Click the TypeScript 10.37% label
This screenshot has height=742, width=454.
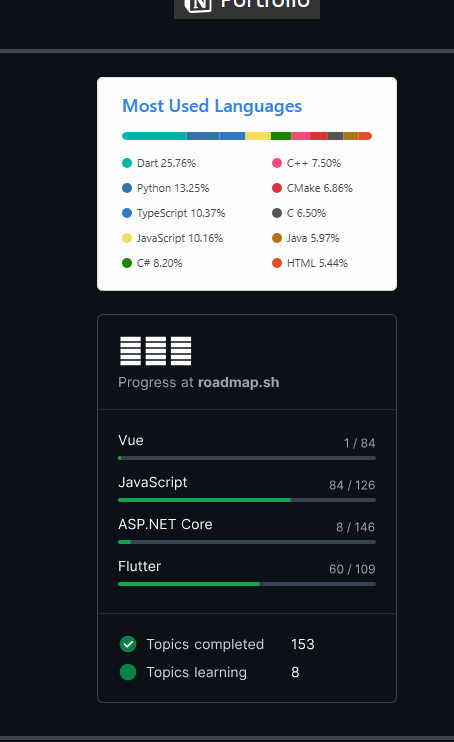(x=181, y=213)
